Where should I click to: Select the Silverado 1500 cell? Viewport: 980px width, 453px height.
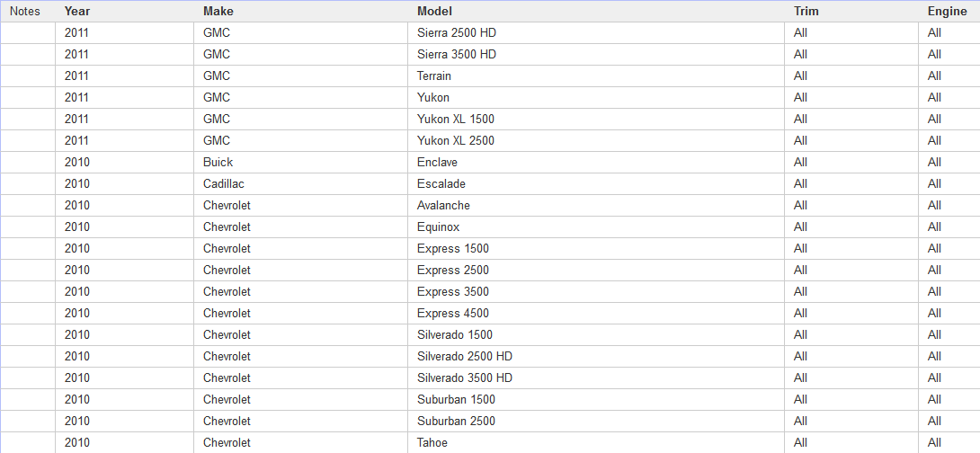455,335
